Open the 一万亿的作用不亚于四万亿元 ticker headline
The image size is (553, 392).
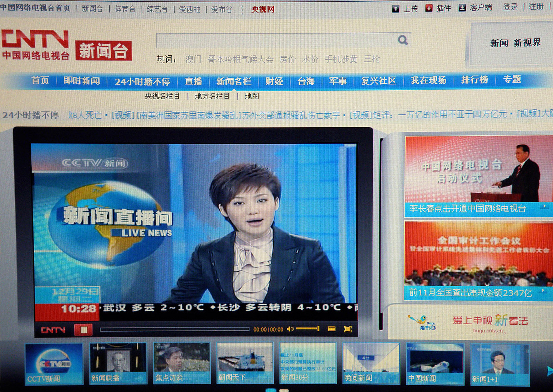point(452,115)
